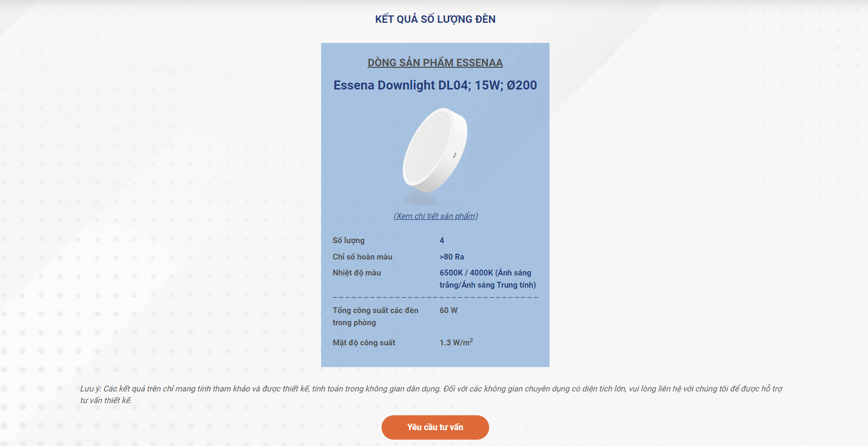Click the orange Yêu cầu tư vấn button
The width and height of the screenshot is (868, 446).
coord(435,427)
